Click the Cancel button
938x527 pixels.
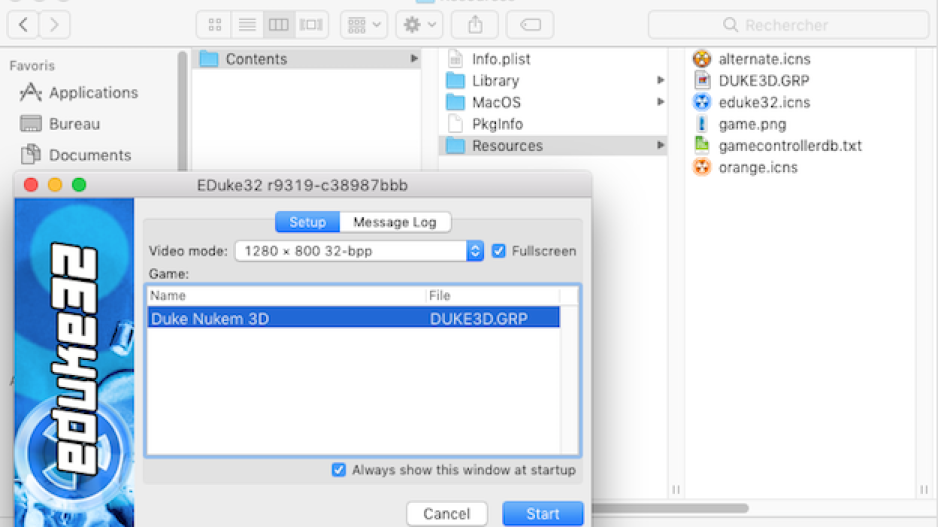447,514
